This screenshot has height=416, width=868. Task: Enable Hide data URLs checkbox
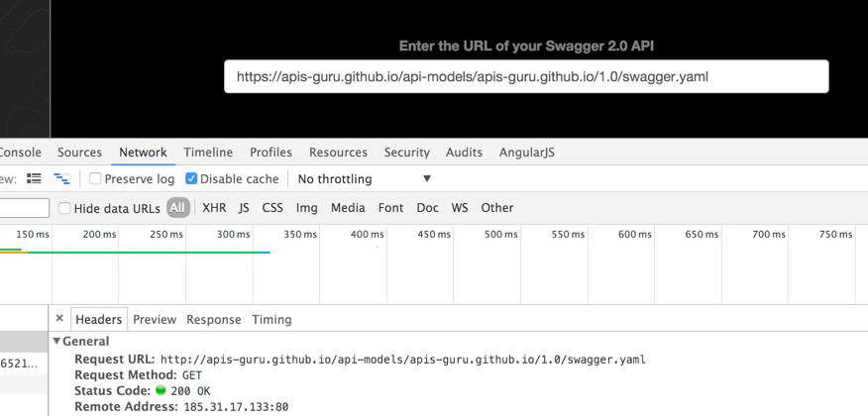pyautogui.click(x=64, y=208)
